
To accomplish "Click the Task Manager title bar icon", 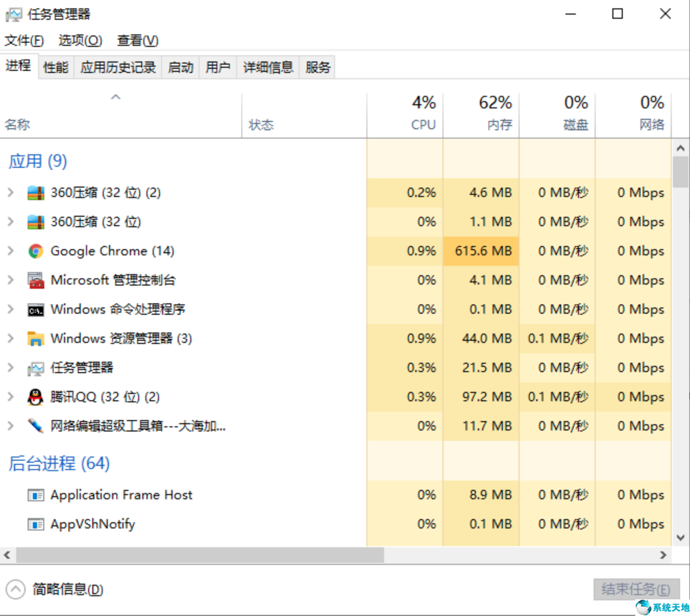I will (14, 15).
